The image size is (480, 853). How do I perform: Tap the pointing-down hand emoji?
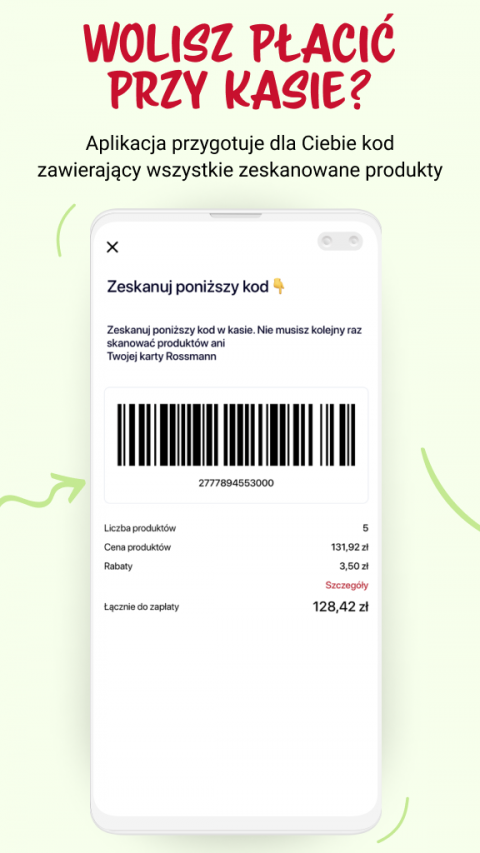click(x=279, y=286)
